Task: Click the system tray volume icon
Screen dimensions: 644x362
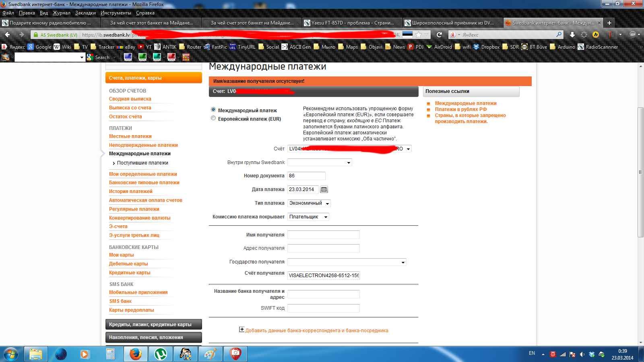Action: click(x=582, y=354)
